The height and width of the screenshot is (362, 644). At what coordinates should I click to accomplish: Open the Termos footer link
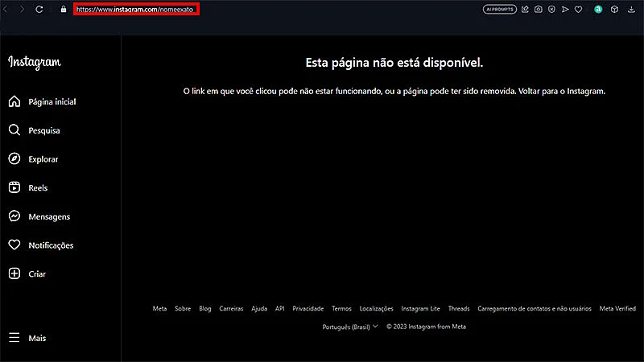click(x=341, y=308)
